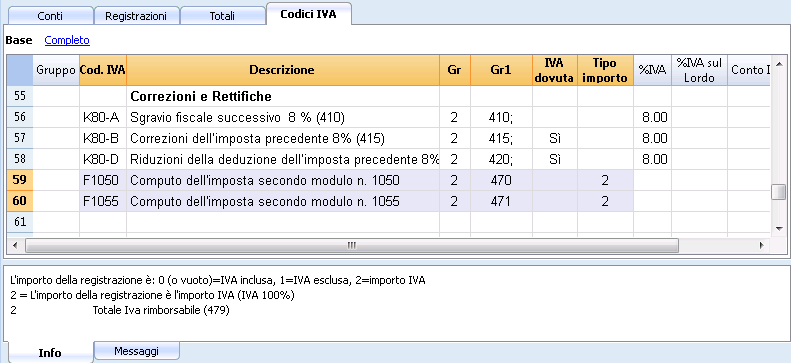Click the Completo view link
The image size is (791, 363).
tap(67, 40)
